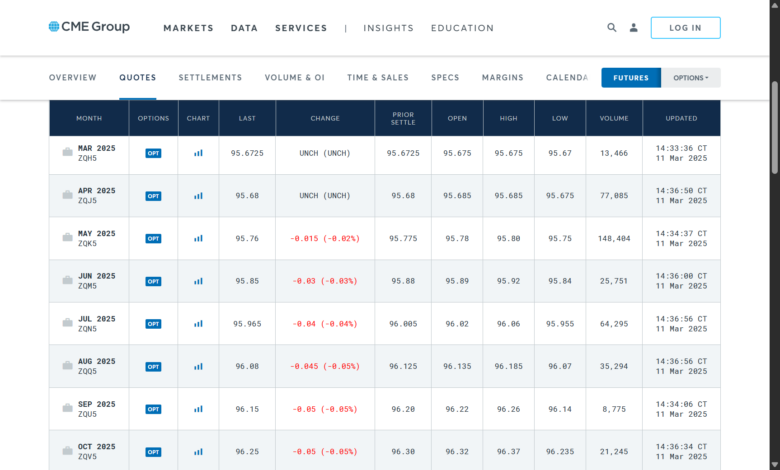The width and height of the screenshot is (780, 470).
Task: Switch to the Settlements tab
Action: coord(210,78)
